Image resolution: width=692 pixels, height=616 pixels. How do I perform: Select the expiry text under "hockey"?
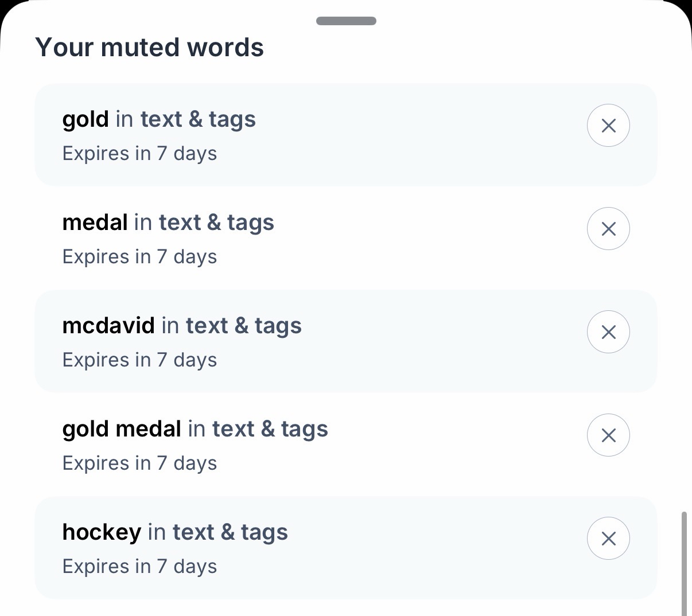coord(139,567)
